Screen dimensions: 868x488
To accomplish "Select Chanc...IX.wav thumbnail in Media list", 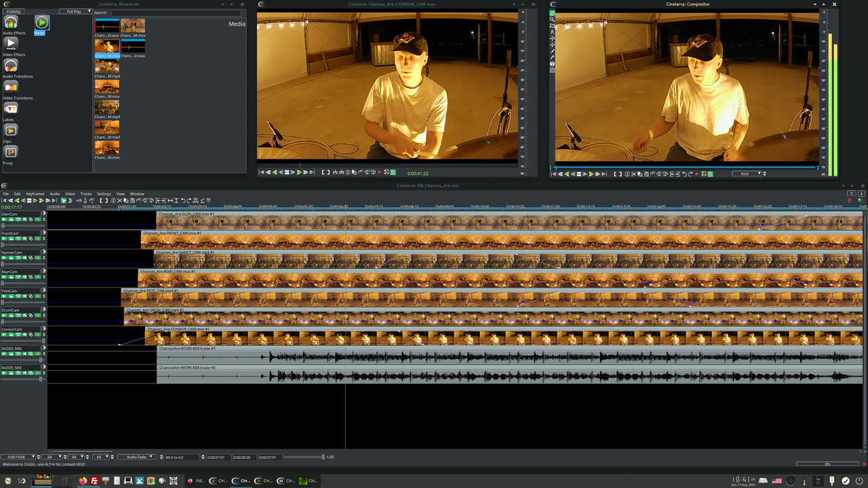I will tap(107, 26).
